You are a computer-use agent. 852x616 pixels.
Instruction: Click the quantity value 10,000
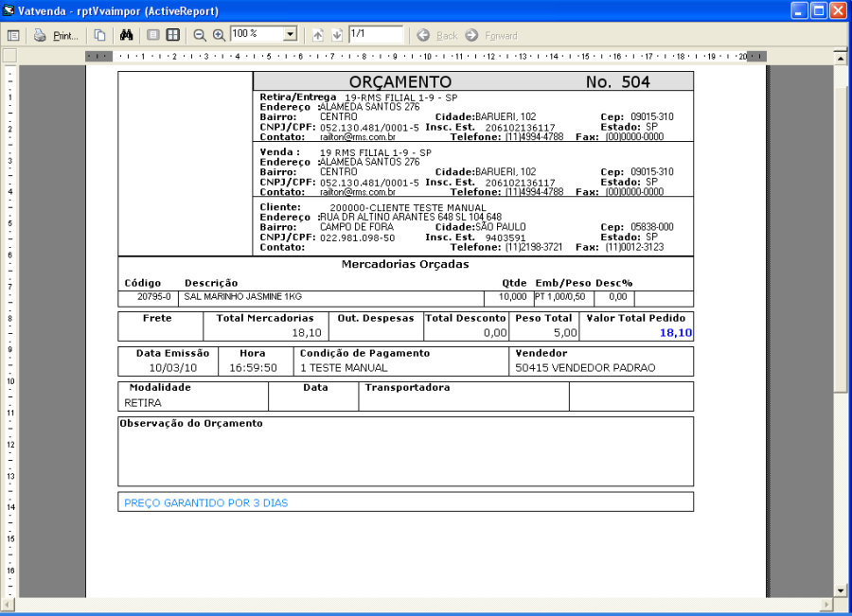tap(513, 296)
